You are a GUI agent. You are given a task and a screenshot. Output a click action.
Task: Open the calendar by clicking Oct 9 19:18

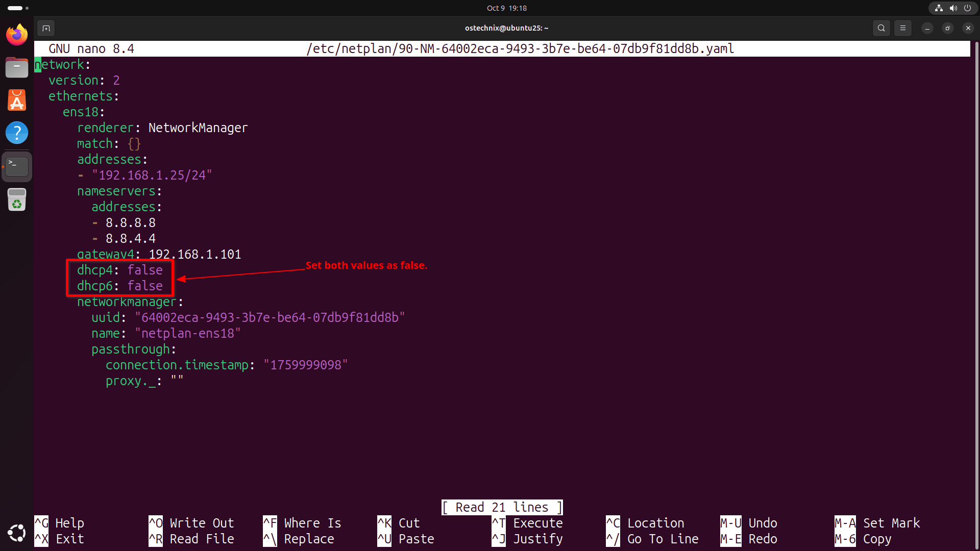(506, 8)
